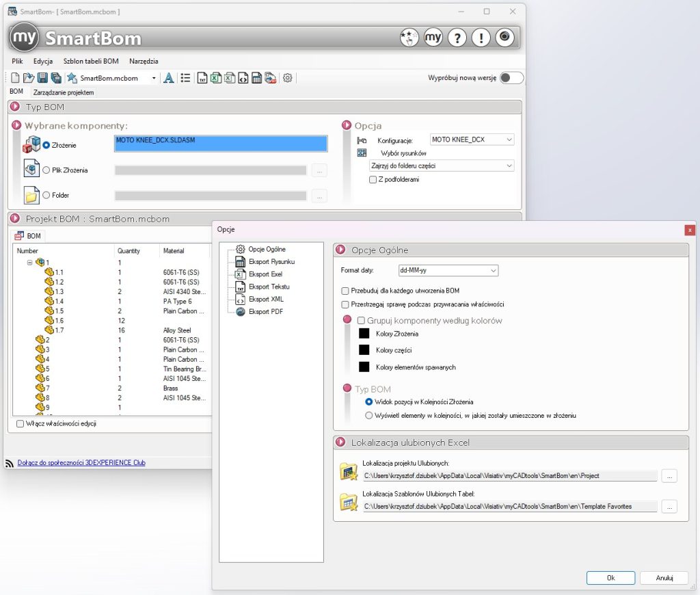Screen dimensions: 700x595
Task: Open help with the question mark icon
Action: pos(457,38)
